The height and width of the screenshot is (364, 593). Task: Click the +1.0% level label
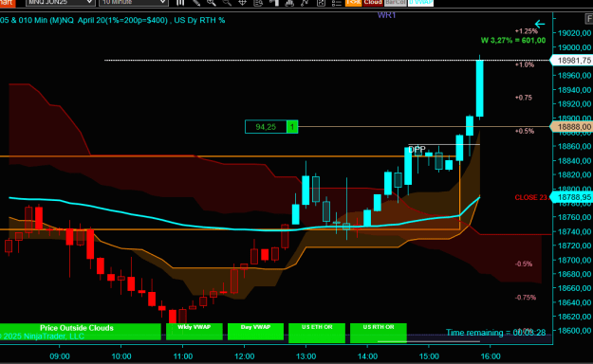[525, 64]
